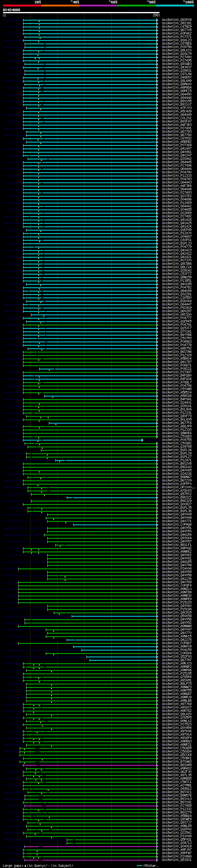
Task: Select the UniRef100_C5XQ83 label
Action: (177, 436)
